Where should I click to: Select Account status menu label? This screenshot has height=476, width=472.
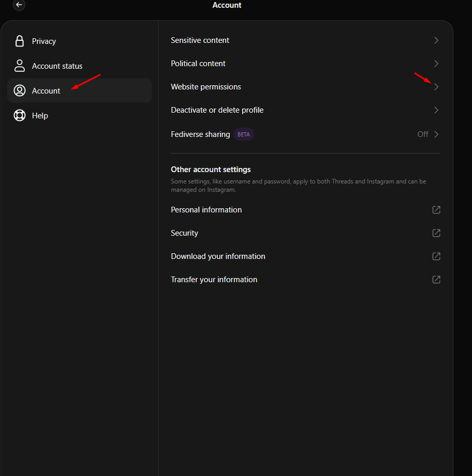(57, 66)
